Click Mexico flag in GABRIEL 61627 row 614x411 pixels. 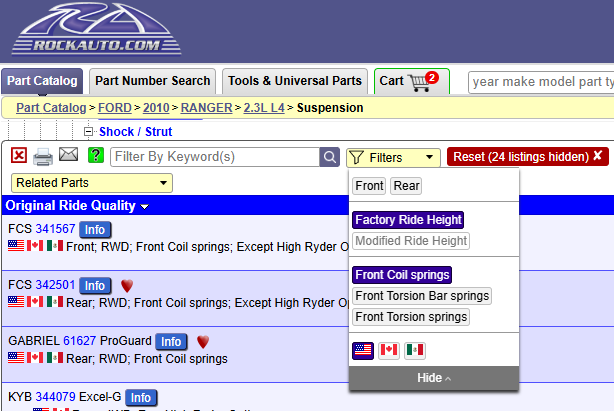[x=55, y=358]
